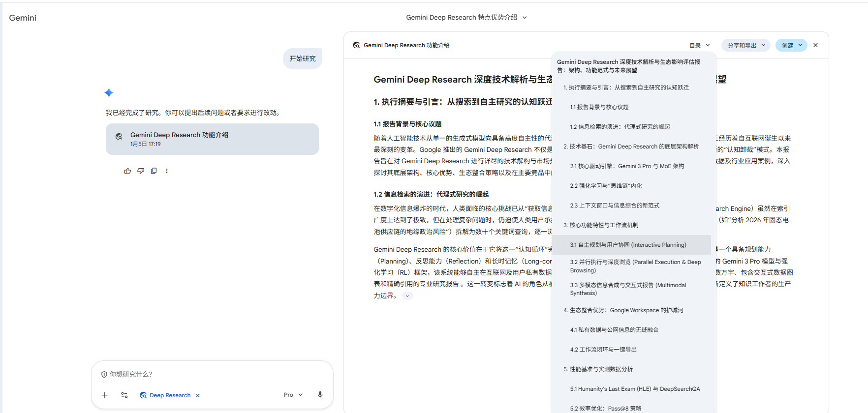Select 1.2 信息检索的演进 in contents
This screenshot has height=413, width=868.
631,127
